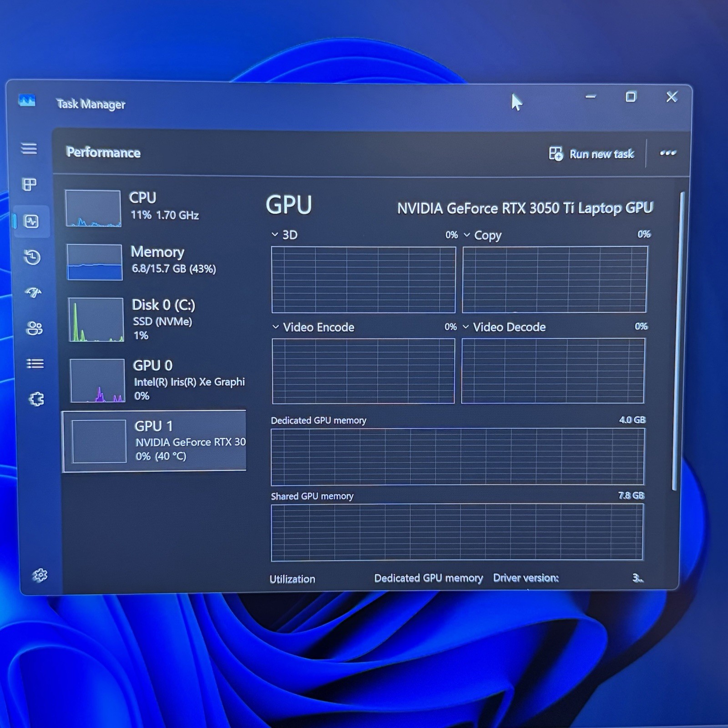Select the CPU performance item

[x=155, y=207]
